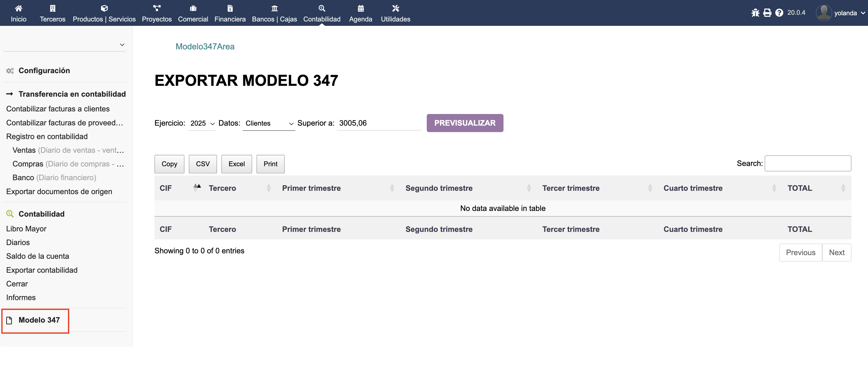Open the Datos Clientes dropdown
The image size is (868, 365).
click(x=269, y=123)
